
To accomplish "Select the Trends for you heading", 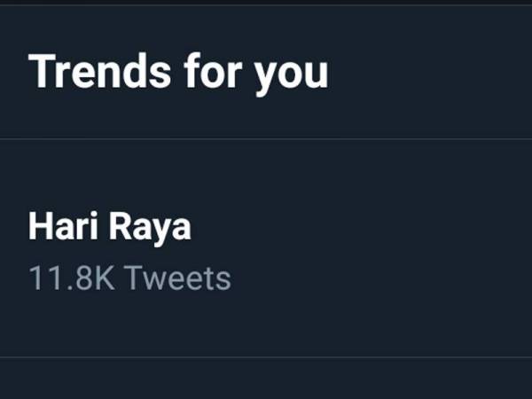I will (x=178, y=73).
